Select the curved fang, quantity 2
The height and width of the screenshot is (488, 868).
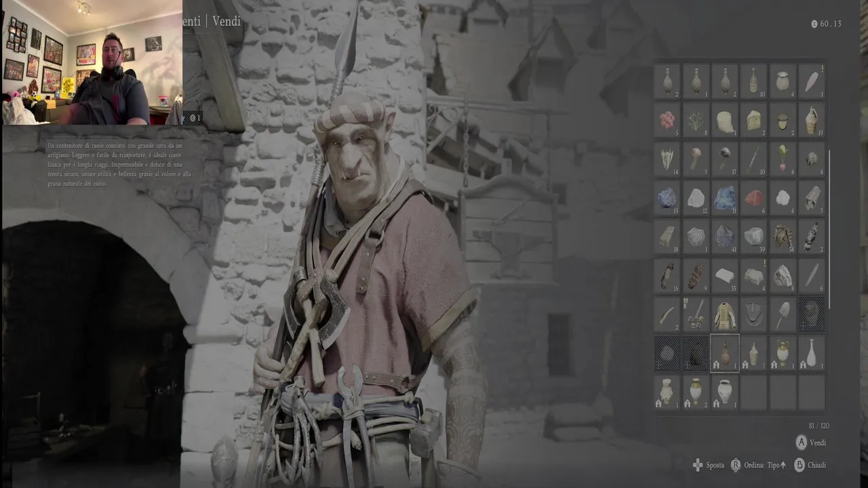coord(668,314)
